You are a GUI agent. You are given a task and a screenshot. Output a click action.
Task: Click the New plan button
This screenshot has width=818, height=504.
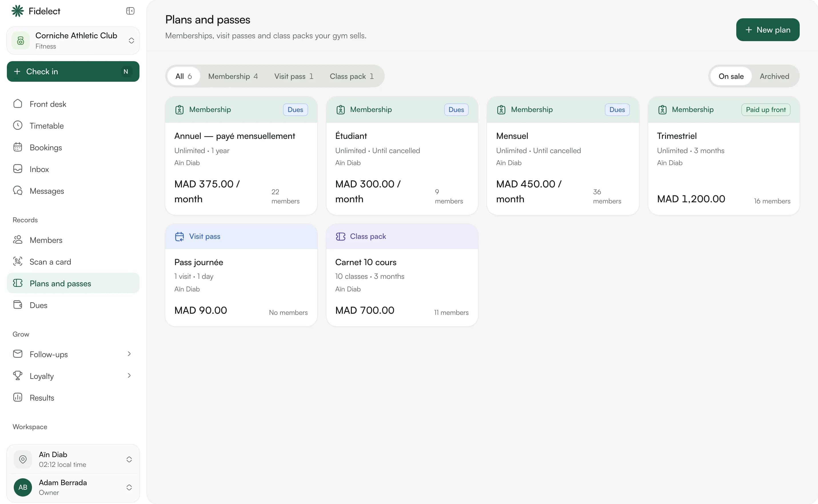pyautogui.click(x=768, y=30)
